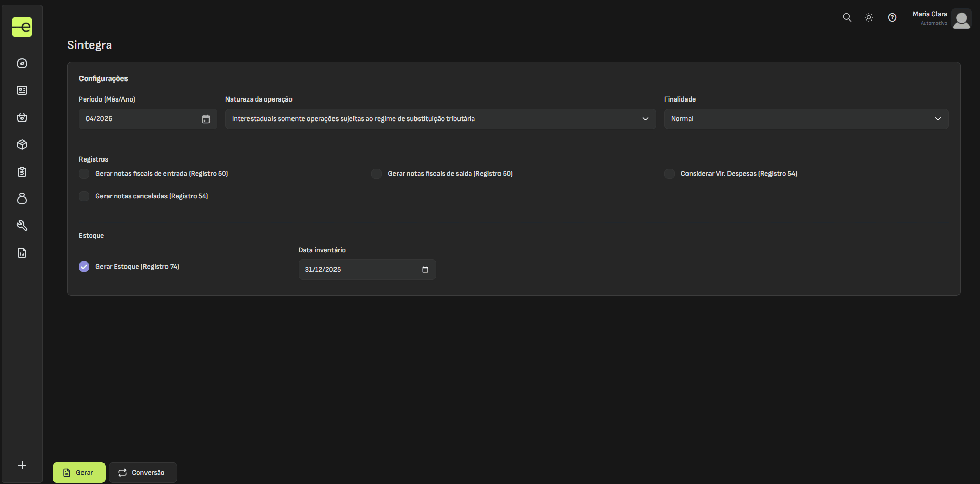
Task: Uncheck Gerar Estoque (Registro 74)
Action: (84, 267)
